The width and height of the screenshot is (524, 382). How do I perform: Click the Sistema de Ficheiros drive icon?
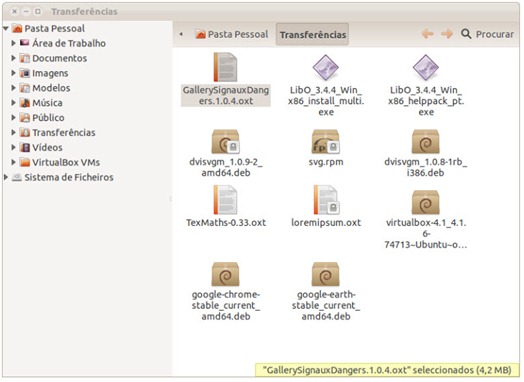(x=17, y=177)
